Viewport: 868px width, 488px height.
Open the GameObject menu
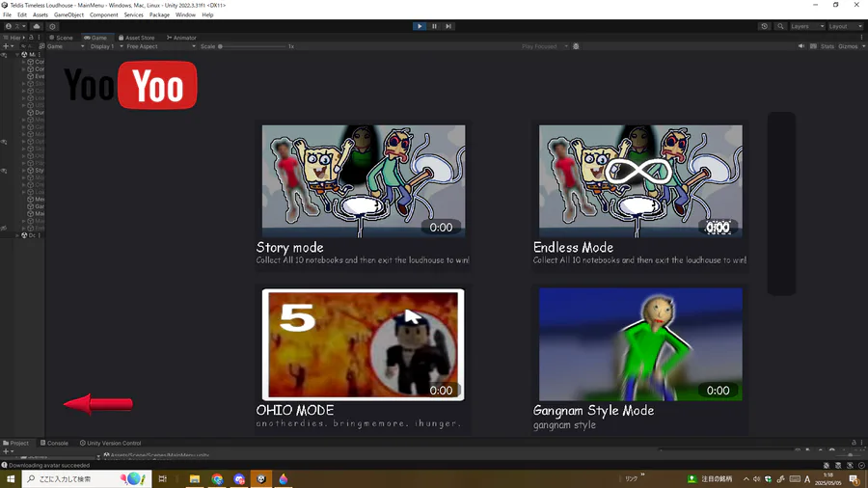[68, 14]
